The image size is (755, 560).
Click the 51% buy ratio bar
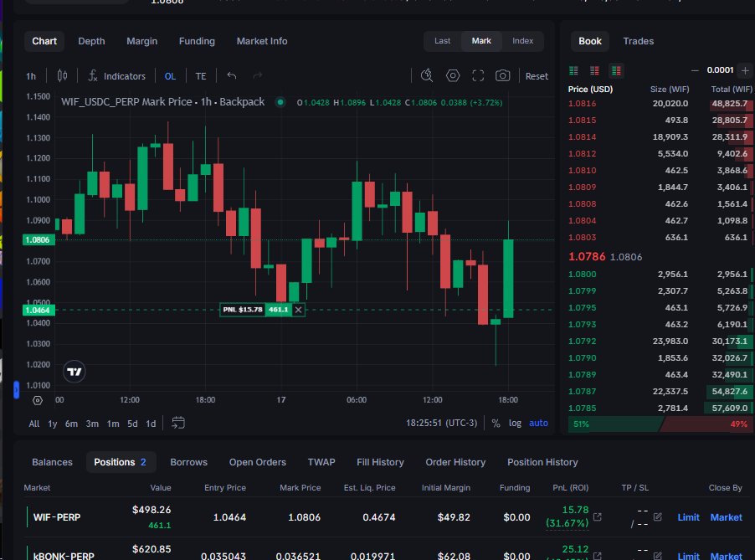(615, 424)
